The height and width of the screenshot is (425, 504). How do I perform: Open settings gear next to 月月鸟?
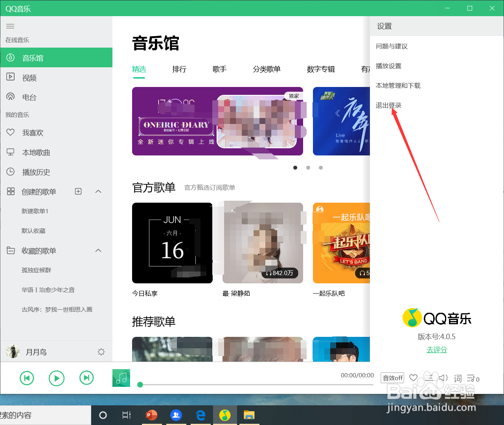pyautogui.click(x=101, y=352)
